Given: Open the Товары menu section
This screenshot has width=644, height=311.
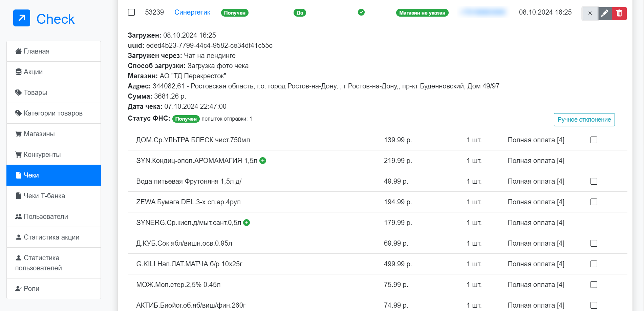Looking at the screenshot, I should 35,92.
